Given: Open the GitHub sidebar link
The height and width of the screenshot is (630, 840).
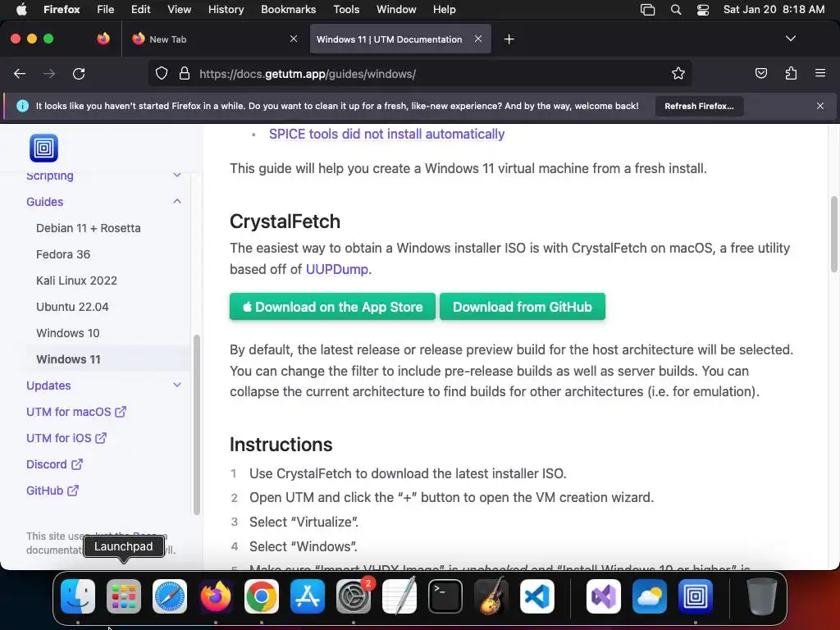Looking at the screenshot, I should point(52,491).
